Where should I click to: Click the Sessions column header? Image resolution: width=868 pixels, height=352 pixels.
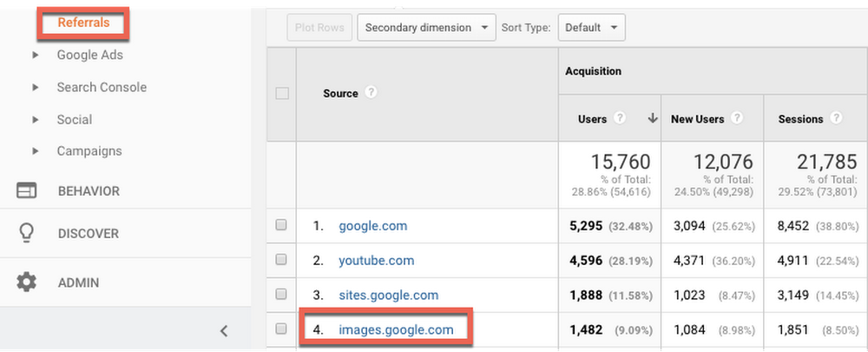point(800,118)
